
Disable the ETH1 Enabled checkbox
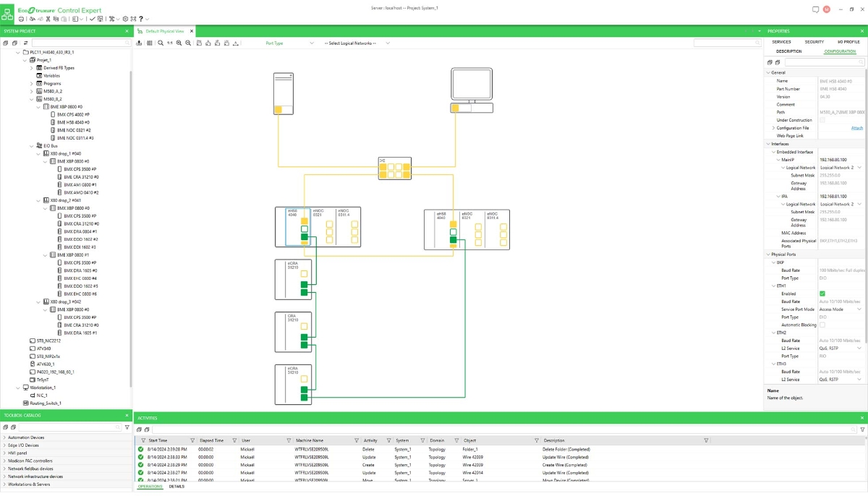click(822, 294)
